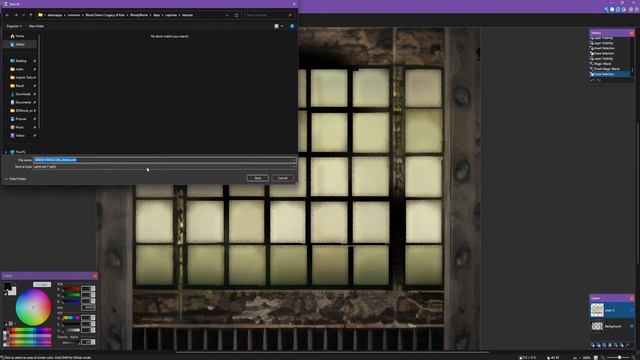Click primary color swatch
640x360 pixels.
(x=8, y=286)
